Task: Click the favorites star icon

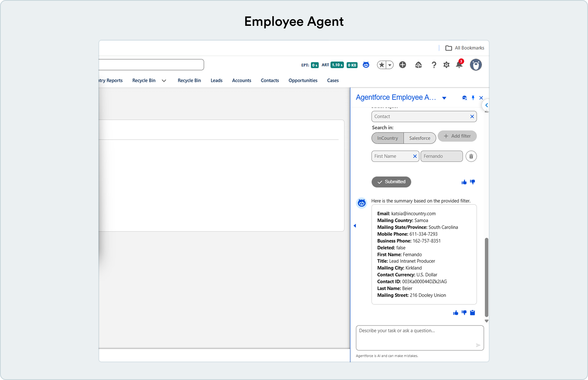Action: coord(382,65)
